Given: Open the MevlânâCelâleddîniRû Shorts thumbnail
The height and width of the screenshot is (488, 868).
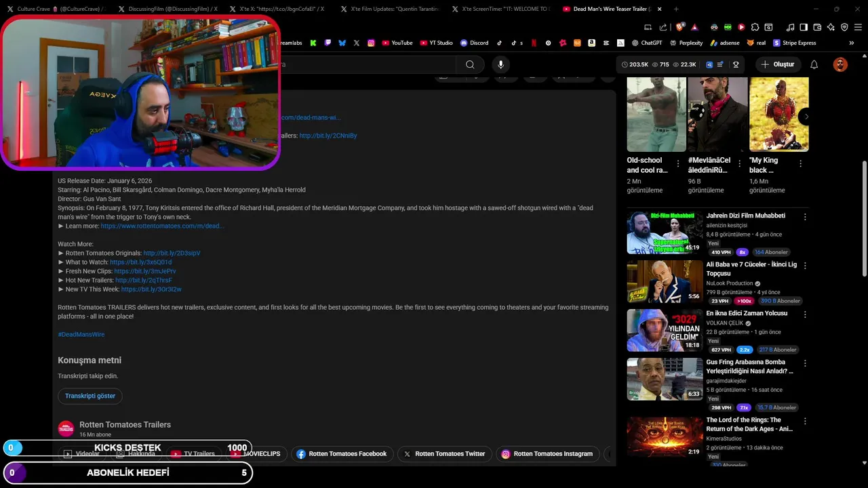Looking at the screenshot, I should tap(717, 114).
